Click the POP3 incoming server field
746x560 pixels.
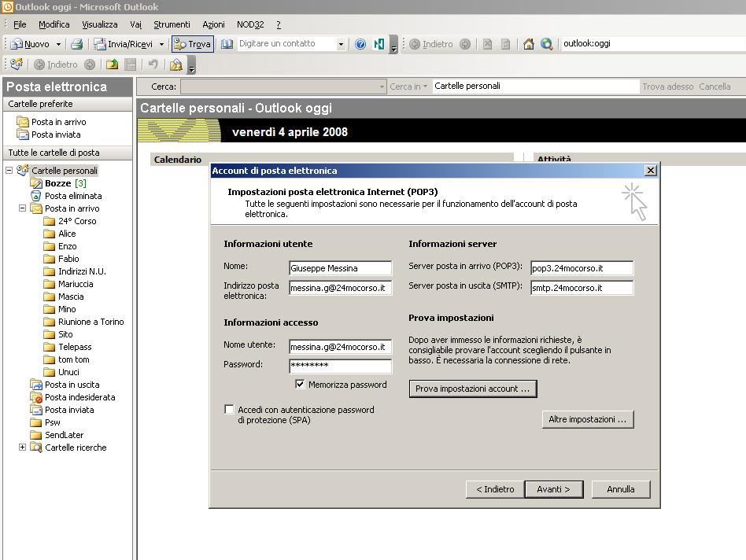coord(582,268)
